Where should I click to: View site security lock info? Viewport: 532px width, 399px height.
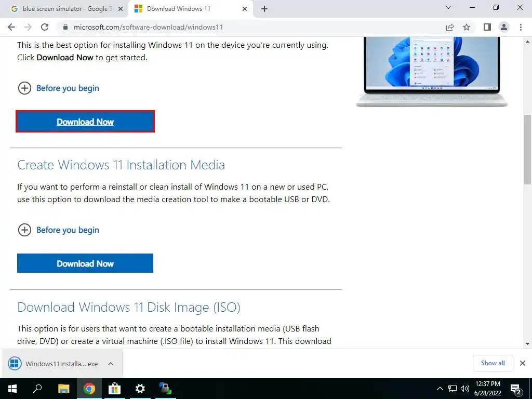point(66,27)
